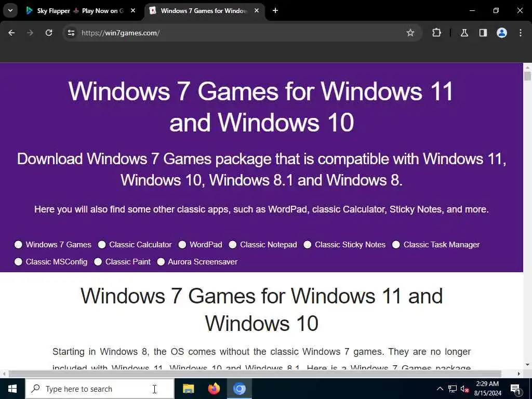Viewport: 532px width, 399px height.
Task: Open the Classic Calculator link
Action: 140,245
